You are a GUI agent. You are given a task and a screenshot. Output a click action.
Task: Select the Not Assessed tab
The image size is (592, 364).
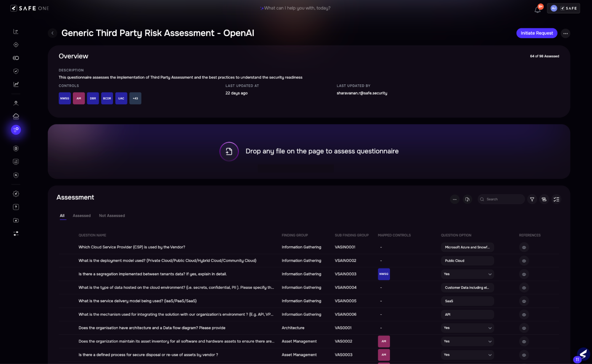click(x=112, y=215)
